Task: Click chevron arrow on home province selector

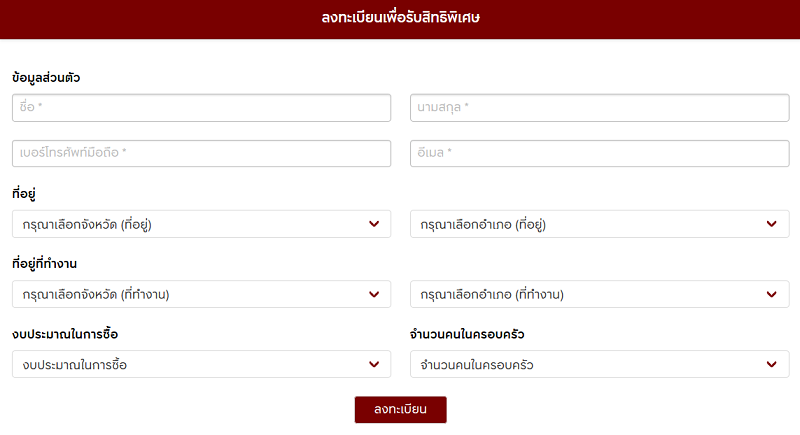Action: tap(374, 224)
